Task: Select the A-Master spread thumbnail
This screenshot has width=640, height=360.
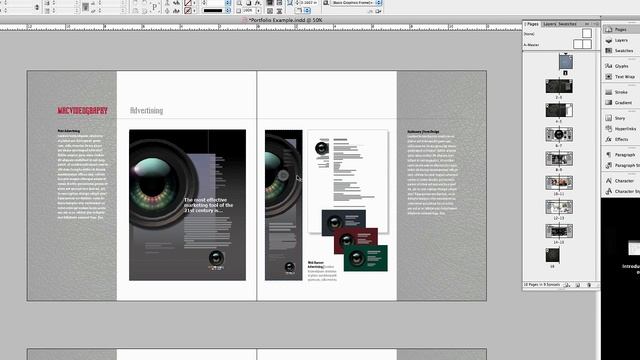Action: tap(582, 44)
